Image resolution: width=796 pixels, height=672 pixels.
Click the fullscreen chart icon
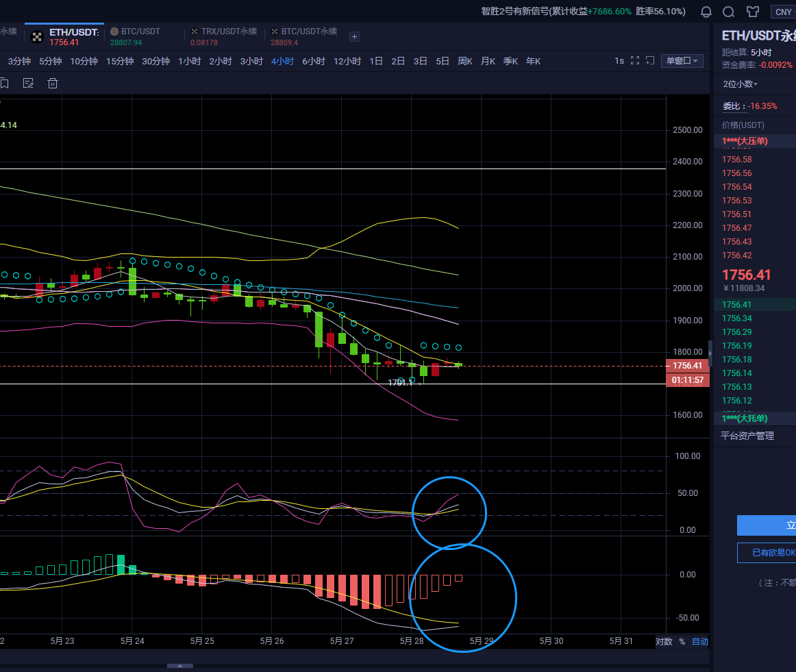634,61
